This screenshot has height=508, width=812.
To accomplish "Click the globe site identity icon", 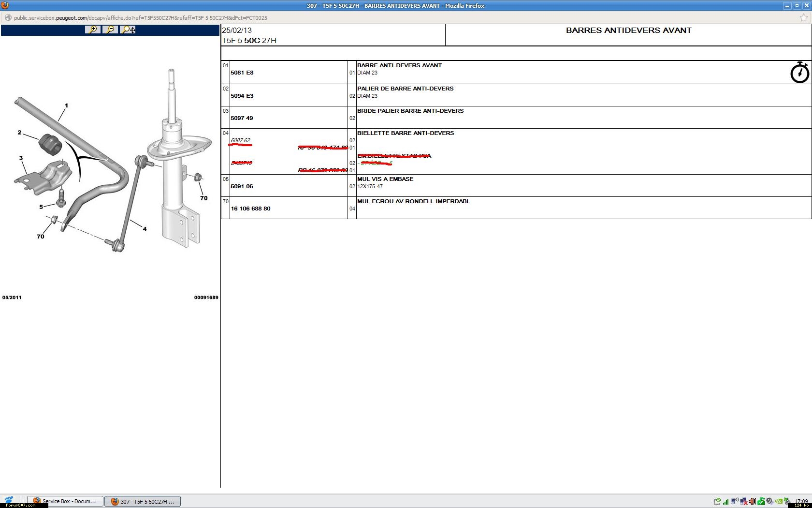I will click(8, 18).
